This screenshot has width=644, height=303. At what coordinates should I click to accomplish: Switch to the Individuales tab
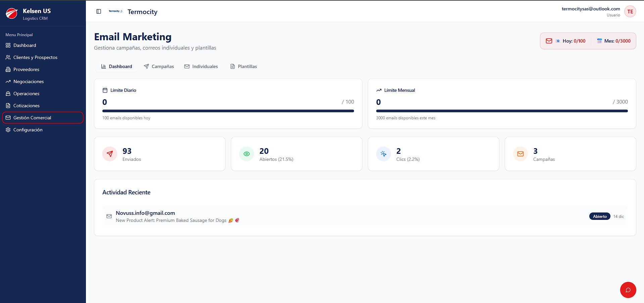[201, 66]
